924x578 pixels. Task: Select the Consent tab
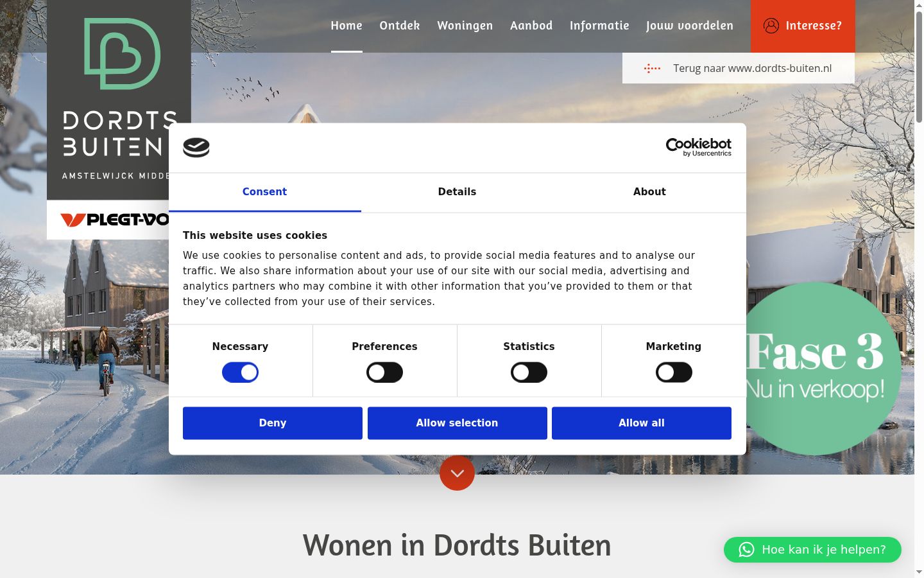point(264,192)
